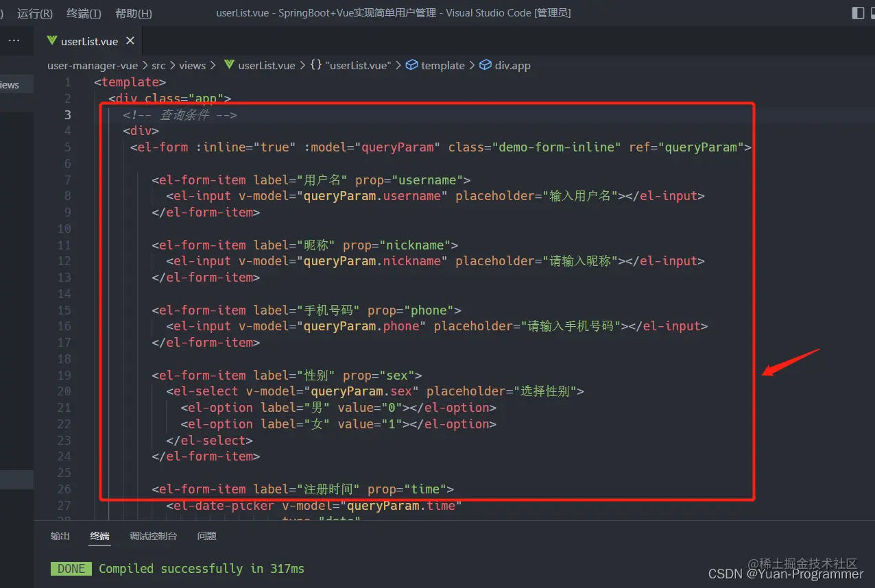Open the 终端(T) menu in the menu bar
875x588 pixels.
click(x=84, y=13)
